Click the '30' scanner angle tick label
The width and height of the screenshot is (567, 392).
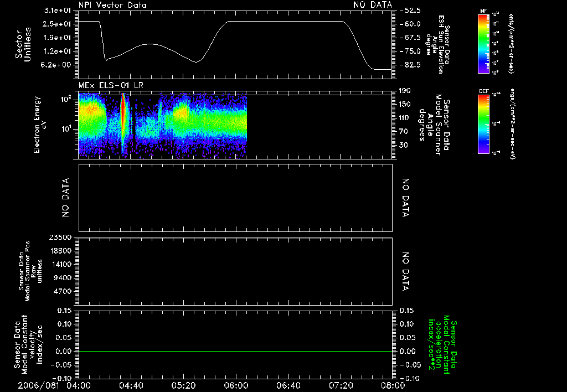404,146
